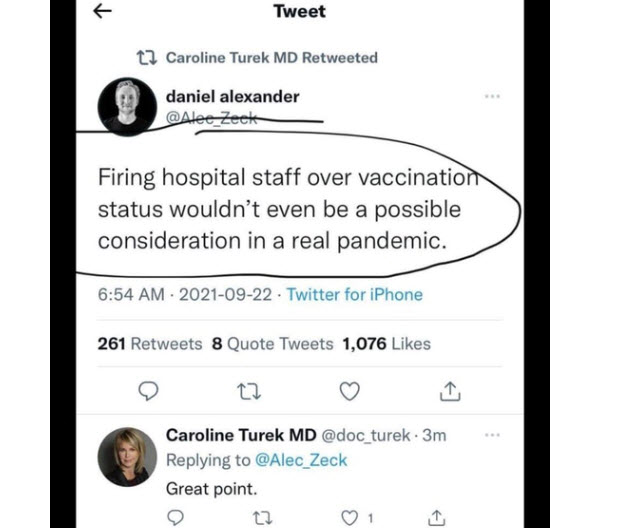The height and width of the screenshot is (528, 640).
Task: Like the main tweet
Action: tap(349, 391)
